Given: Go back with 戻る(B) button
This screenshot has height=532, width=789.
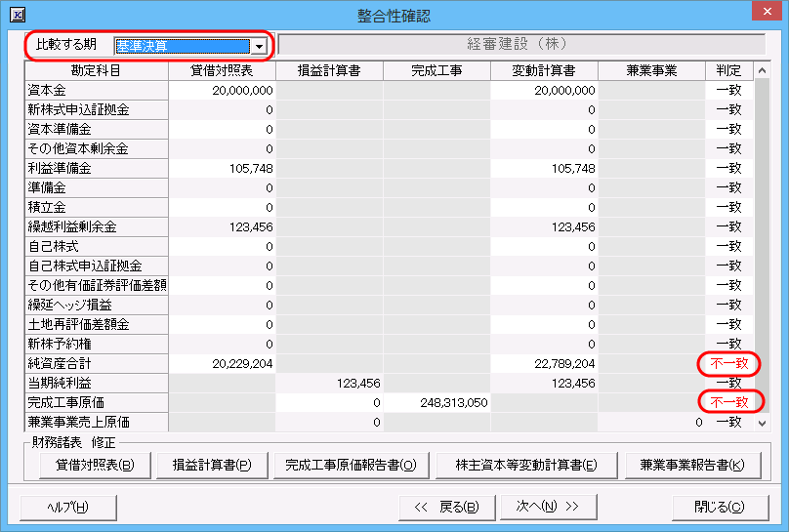Looking at the screenshot, I should coord(447,508).
